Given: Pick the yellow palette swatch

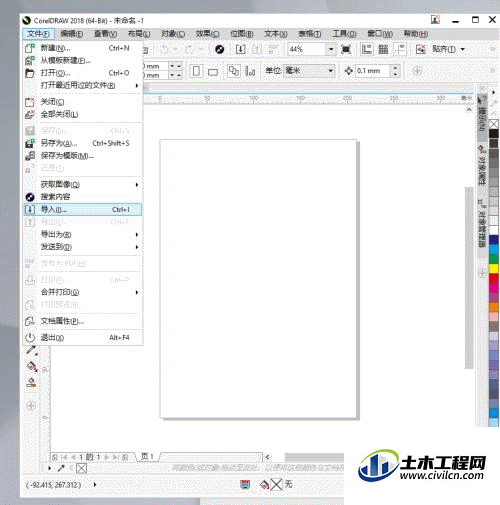Looking at the screenshot, I should pos(494,268).
